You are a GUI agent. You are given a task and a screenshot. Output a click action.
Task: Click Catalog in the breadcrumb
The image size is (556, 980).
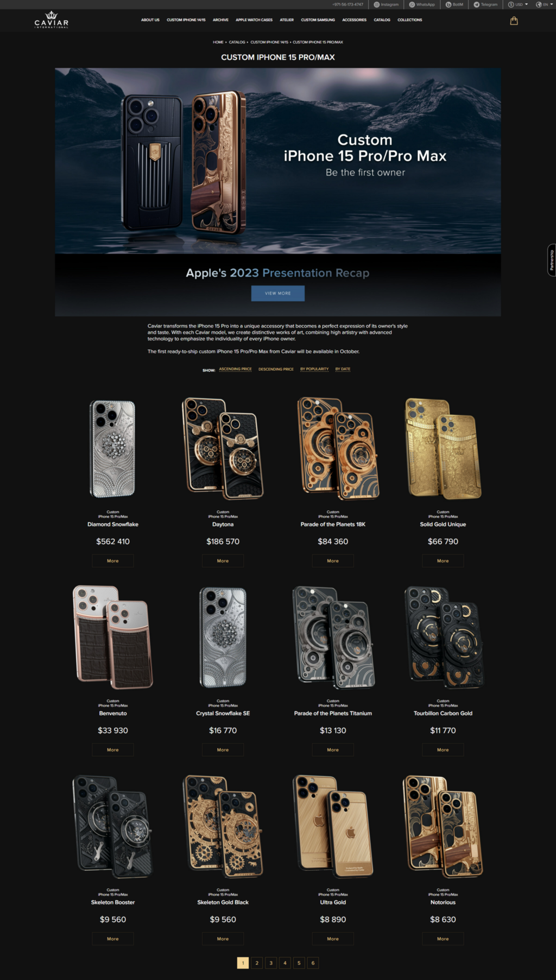[x=237, y=42]
